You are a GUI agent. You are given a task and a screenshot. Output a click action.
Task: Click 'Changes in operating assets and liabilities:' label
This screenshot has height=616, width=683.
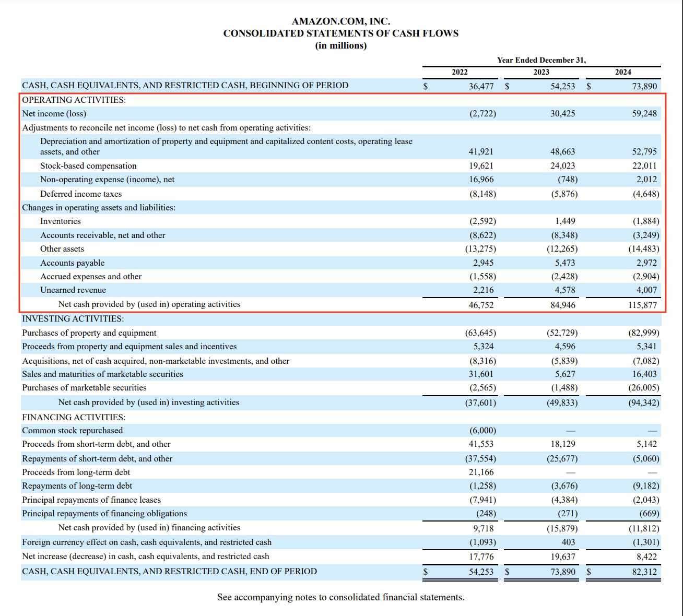[x=99, y=208]
